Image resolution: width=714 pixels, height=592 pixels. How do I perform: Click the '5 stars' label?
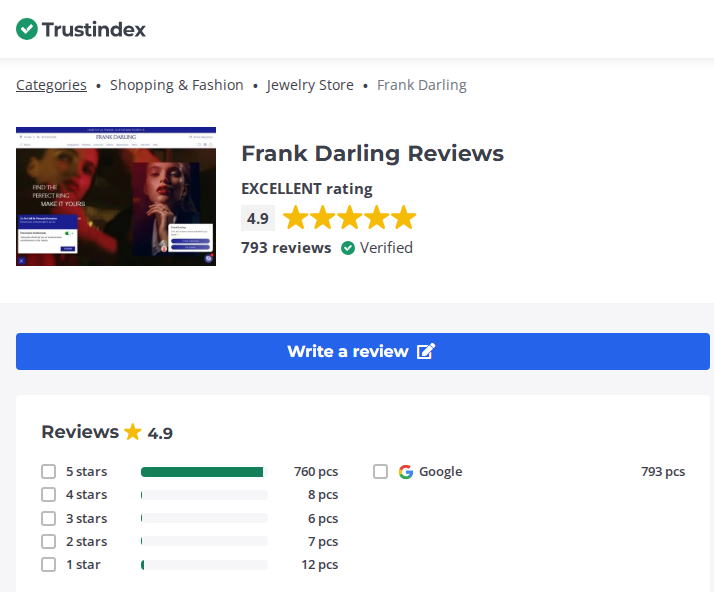click(x=87, y=472)
